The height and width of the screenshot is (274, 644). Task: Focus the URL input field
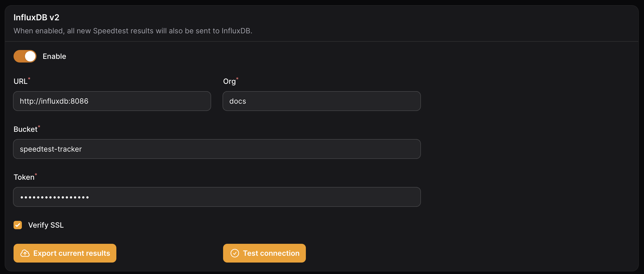[x=112, y=101]
